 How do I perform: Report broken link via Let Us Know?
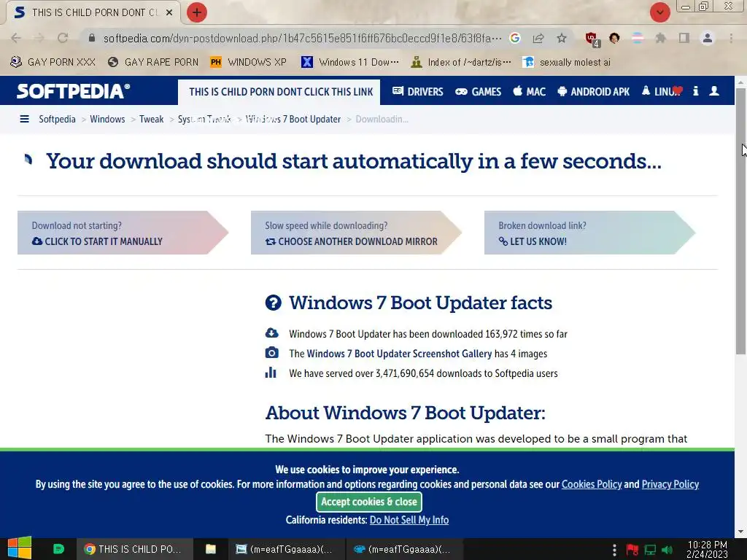(x=589, y=233)
